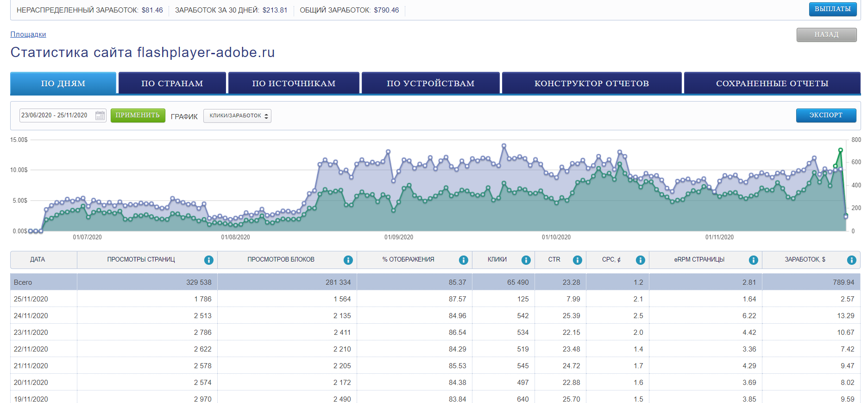Image resolution: width=868 pixels, height=403 pixels.
Task: Switch to the ПО СТРАНАМ tab
Action: click(x=172, y=83)
